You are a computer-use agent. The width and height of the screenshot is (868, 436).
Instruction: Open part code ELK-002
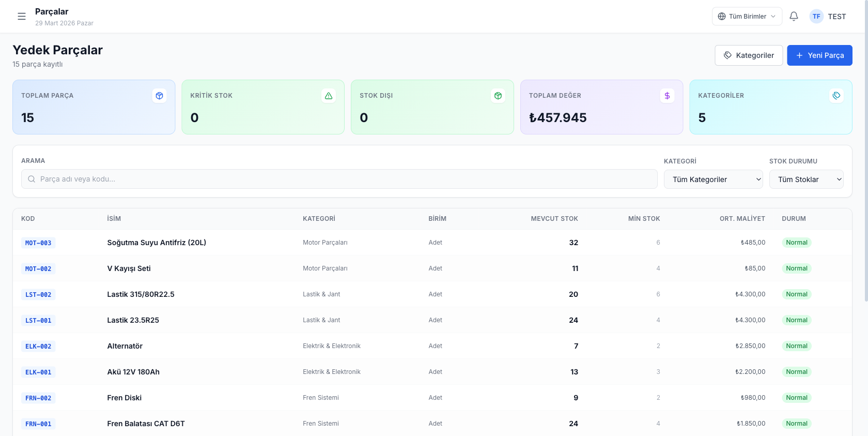point(38,347)
